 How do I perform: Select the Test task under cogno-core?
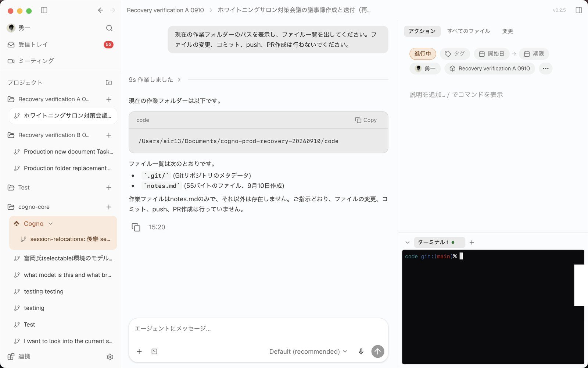(x=63, y=325)
